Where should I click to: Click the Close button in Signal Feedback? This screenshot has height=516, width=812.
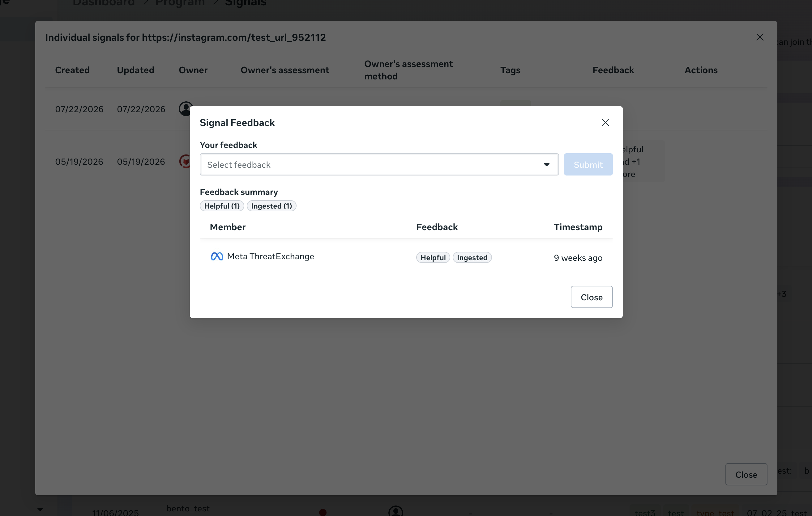pyautogui.click(x=592, y=297)
